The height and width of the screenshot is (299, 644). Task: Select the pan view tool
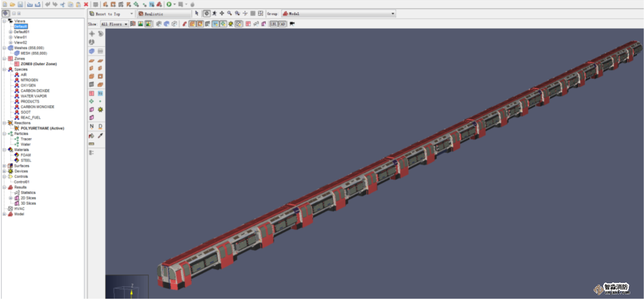221,13
